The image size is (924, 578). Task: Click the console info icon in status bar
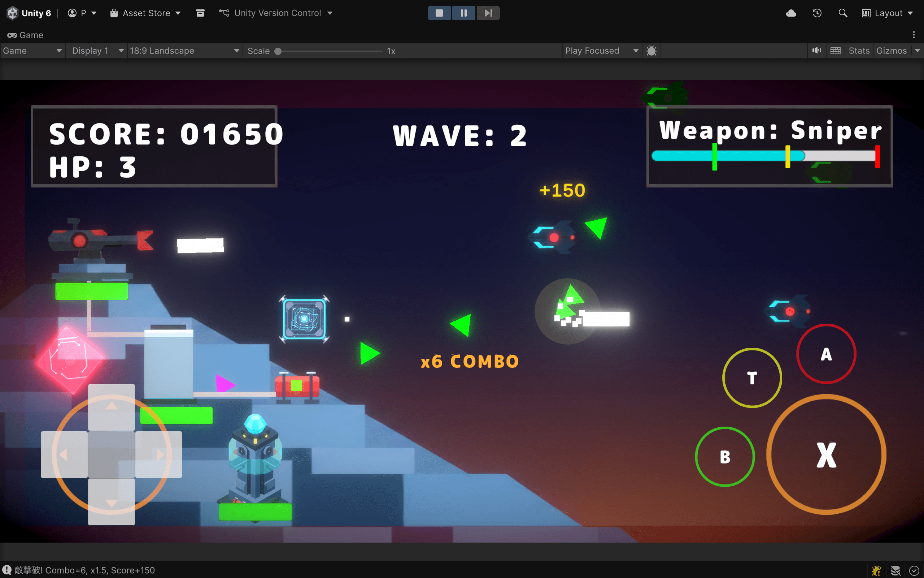click(x=7, y=570)
